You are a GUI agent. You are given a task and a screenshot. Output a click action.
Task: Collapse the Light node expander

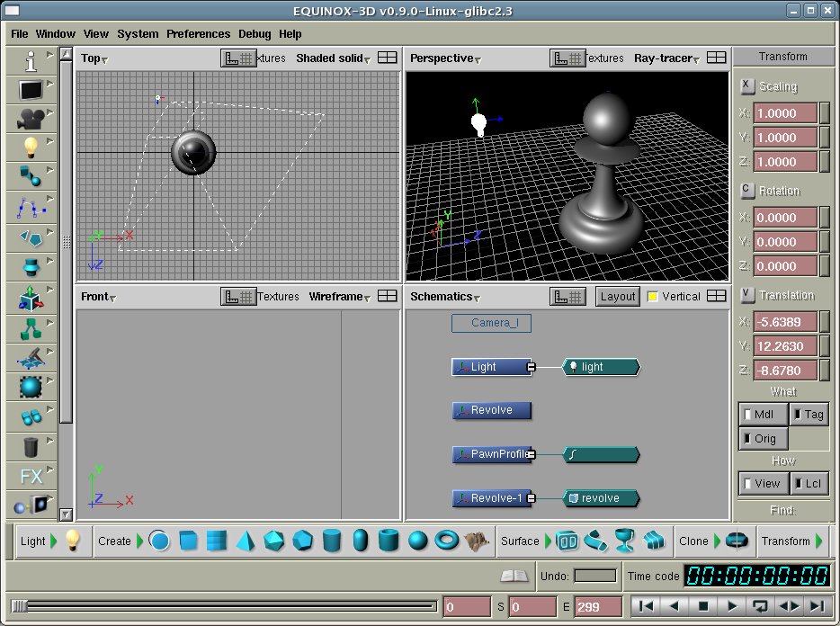pos(531,367)
